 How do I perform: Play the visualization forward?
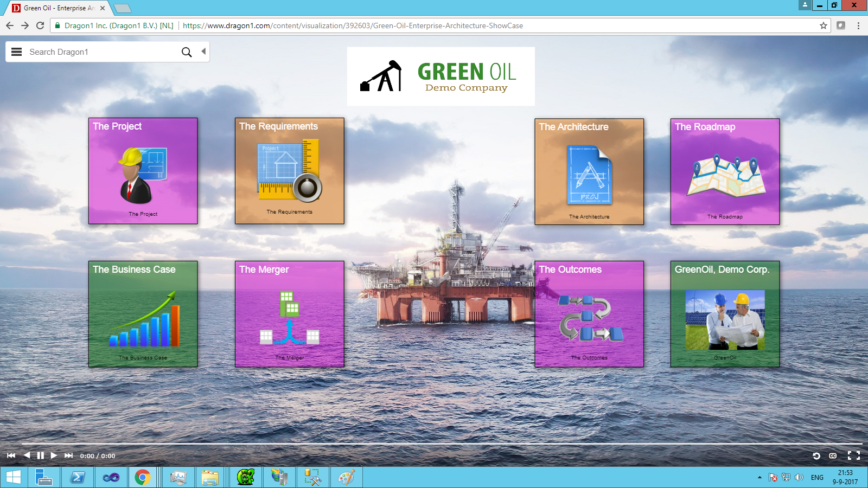point(54,455)
